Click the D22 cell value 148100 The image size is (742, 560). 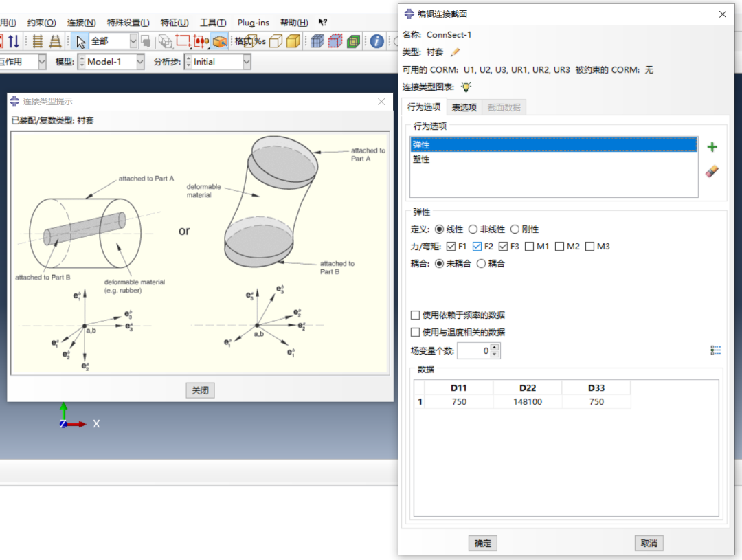click(528, 402)
